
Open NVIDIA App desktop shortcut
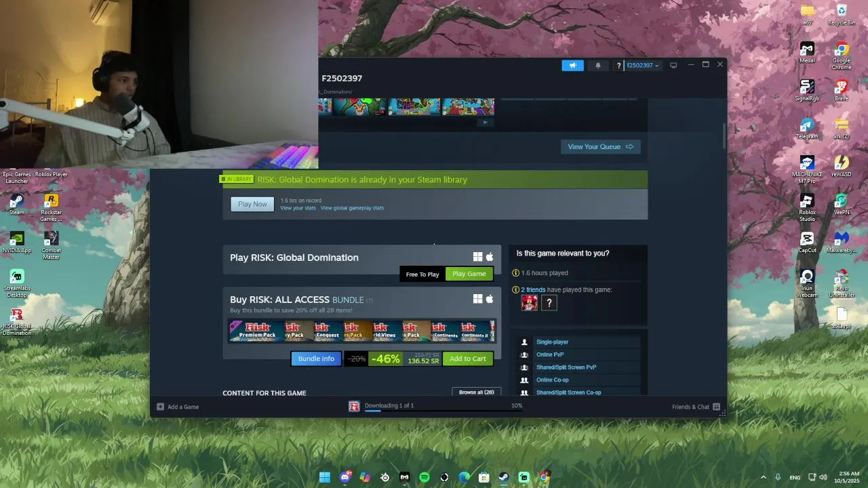click(17, 242)
